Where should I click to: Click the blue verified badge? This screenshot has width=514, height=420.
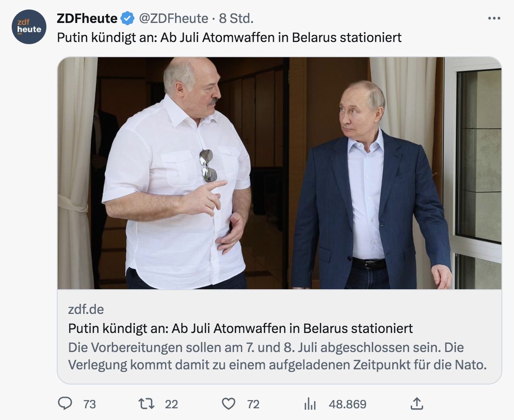[x=127, y=19]
